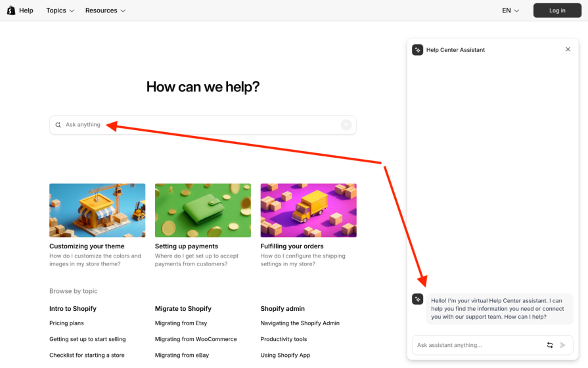Click the send message arrow in chat

click(563, 345)
